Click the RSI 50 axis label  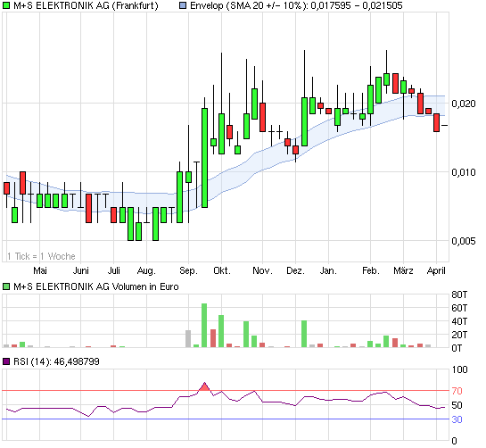[x=457, y=405]
